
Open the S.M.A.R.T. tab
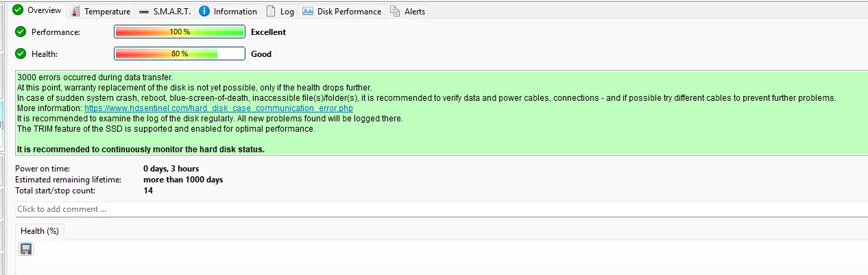tap(171, 12)
